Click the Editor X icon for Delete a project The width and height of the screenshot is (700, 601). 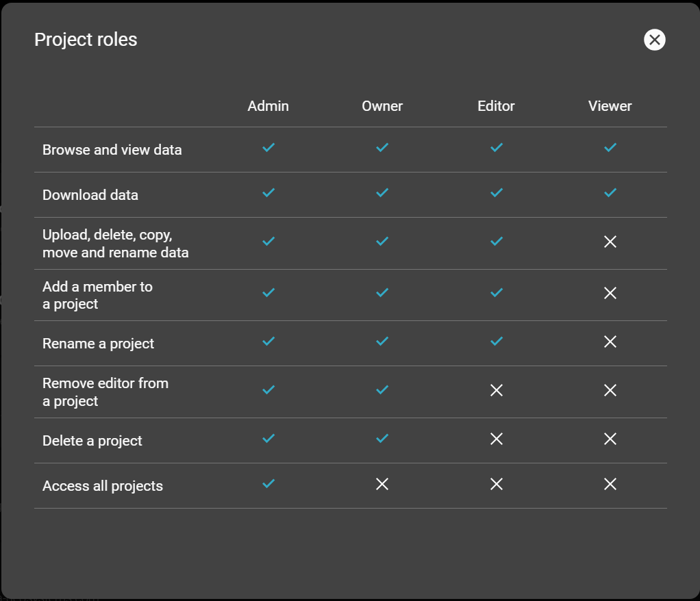pos(497,439)
